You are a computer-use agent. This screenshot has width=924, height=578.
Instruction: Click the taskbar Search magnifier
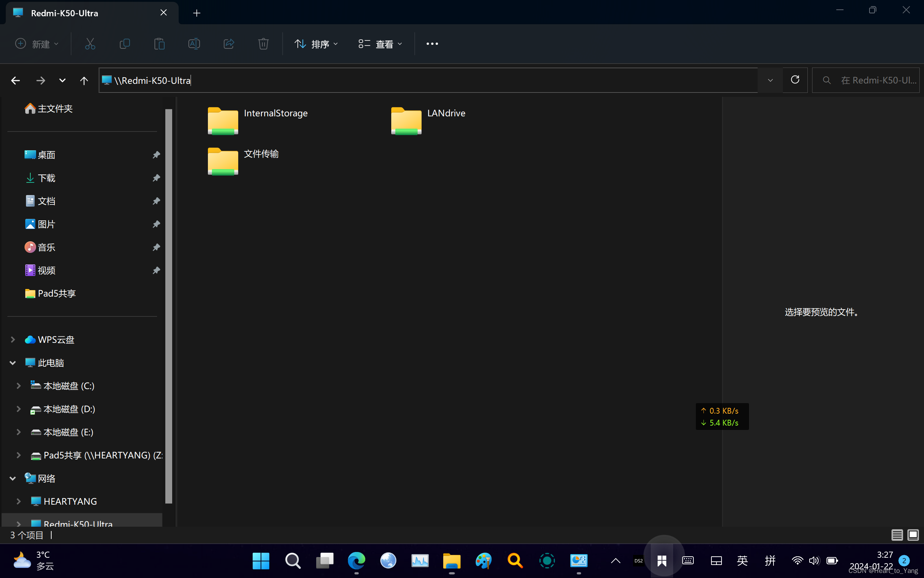[x=293, y=561]
